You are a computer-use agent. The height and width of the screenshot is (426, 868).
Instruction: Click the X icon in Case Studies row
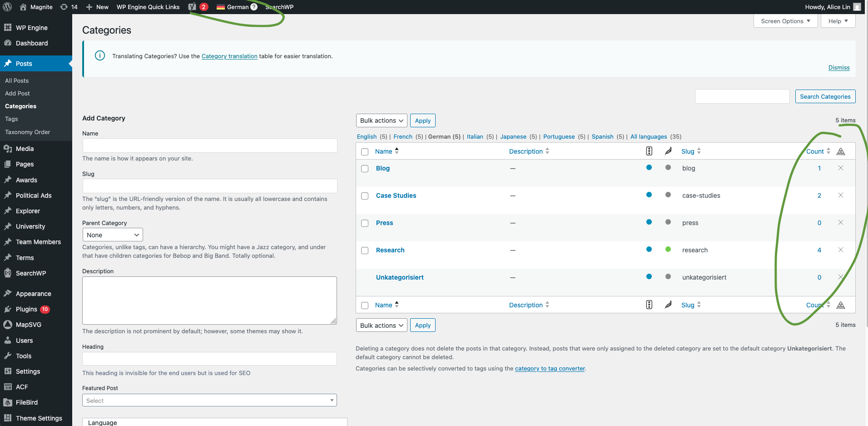click(x=840, y=195)
